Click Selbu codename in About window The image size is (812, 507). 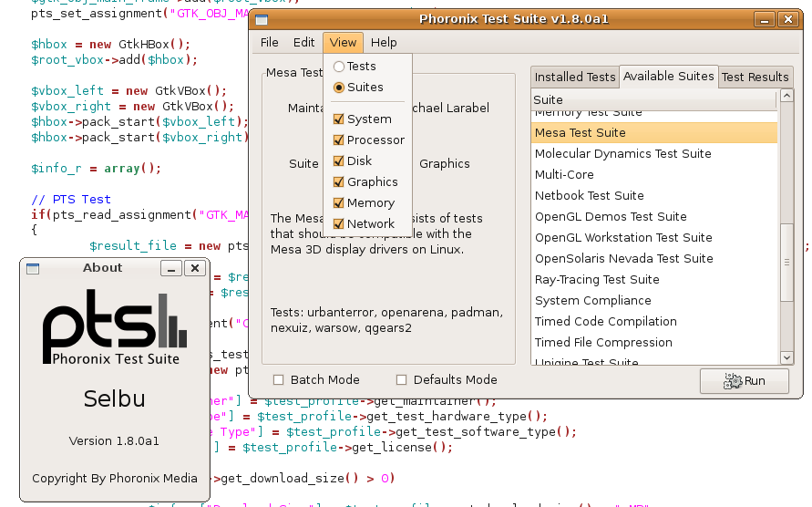tap(115, 398)
